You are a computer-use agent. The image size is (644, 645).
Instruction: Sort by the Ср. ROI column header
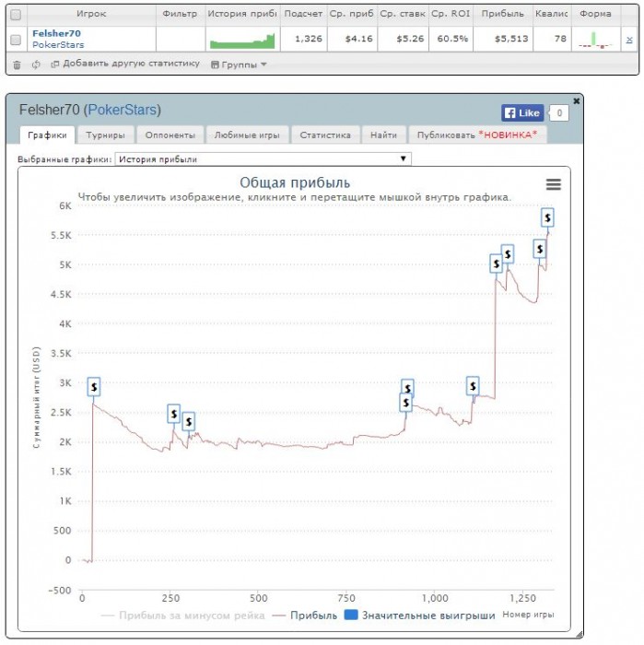click(x=451, y=14)
